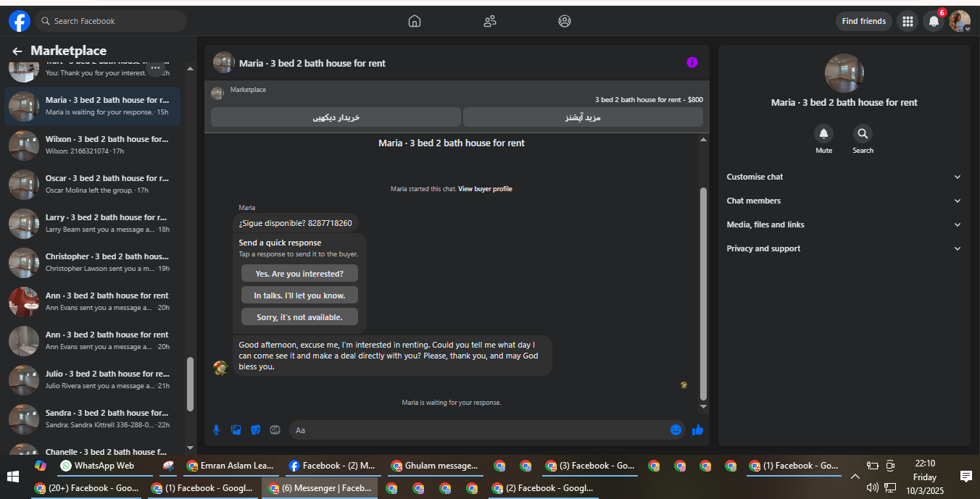Go back from Marketplace with arrow

tap(17, 51)
